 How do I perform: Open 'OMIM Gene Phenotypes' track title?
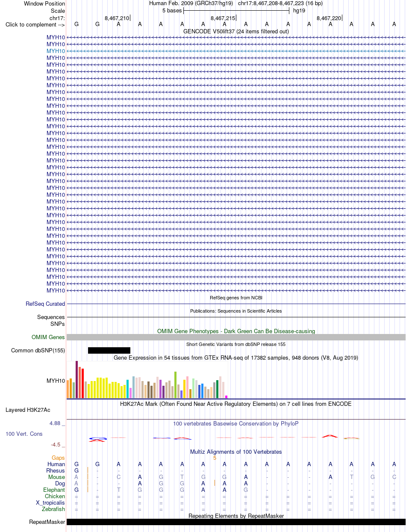point(236,331)
